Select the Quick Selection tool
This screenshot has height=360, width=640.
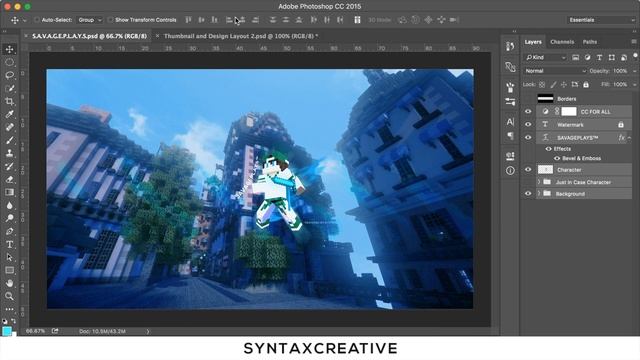pyautogui.click(x=9, y=88)
